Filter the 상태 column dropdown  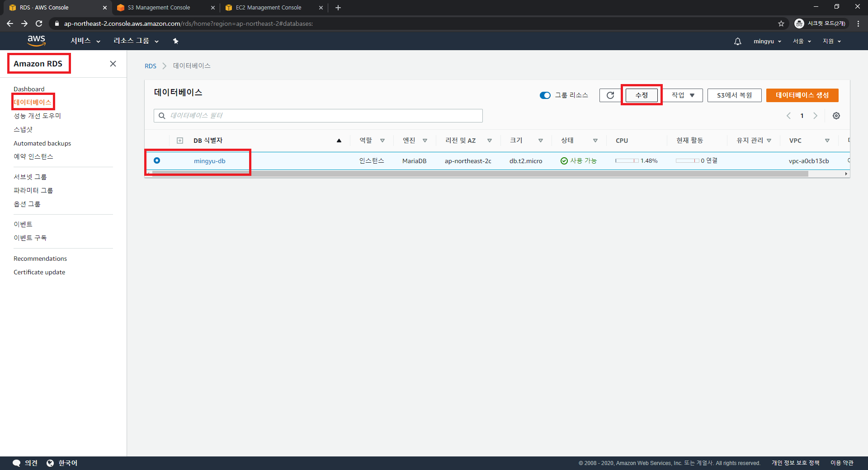595,141
